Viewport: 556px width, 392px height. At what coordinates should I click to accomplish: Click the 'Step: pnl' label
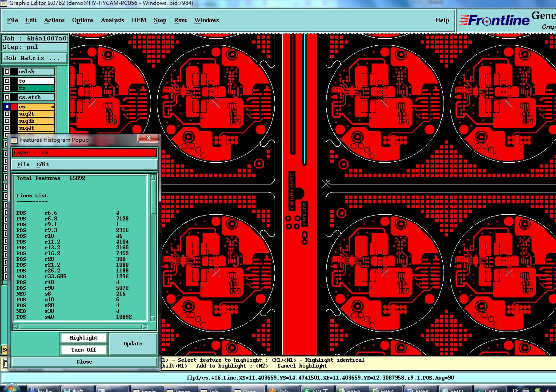(x=35, y=47)
